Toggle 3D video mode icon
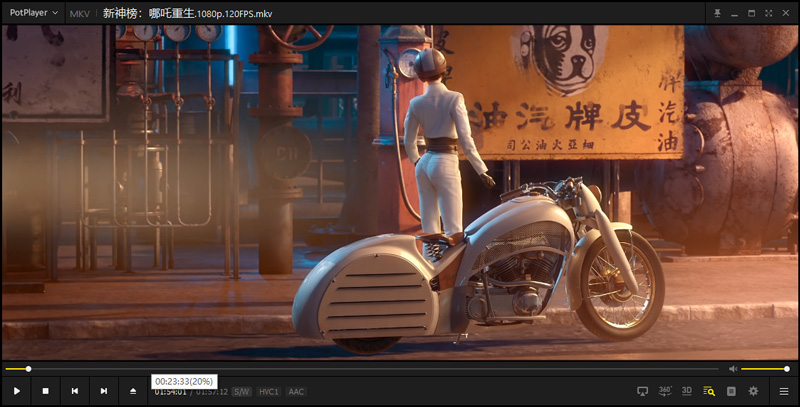The height and width of the screenshot is (407, 800). pyautogui.click(x=687, y=391)
